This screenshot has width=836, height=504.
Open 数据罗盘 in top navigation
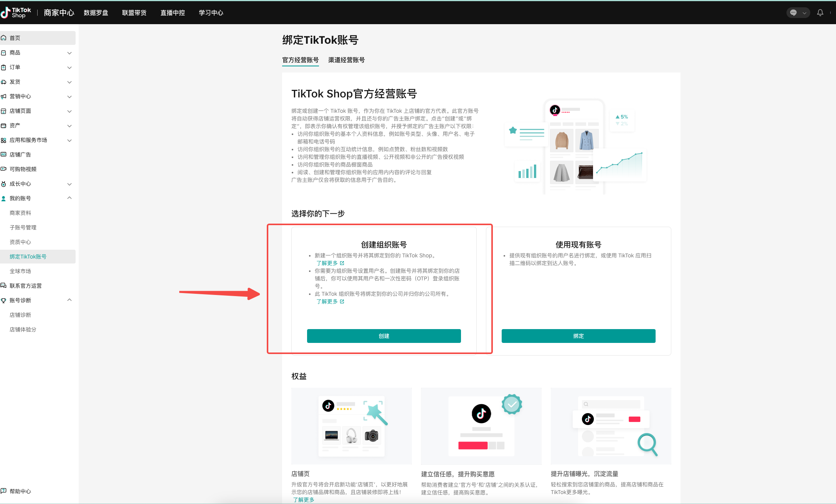pos(96,13)
